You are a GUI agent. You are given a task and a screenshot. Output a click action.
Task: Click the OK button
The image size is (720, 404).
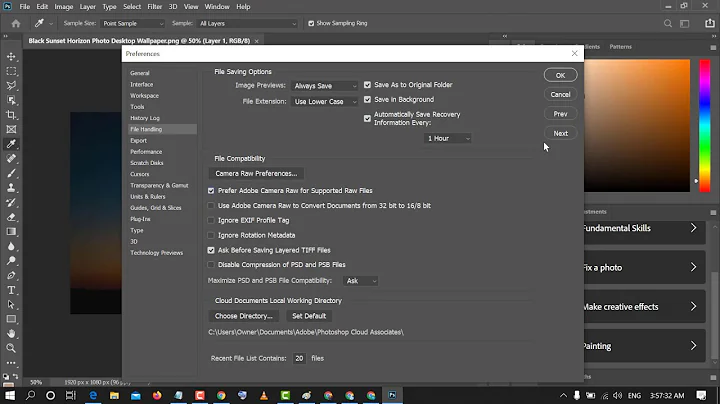click(561, 75)
